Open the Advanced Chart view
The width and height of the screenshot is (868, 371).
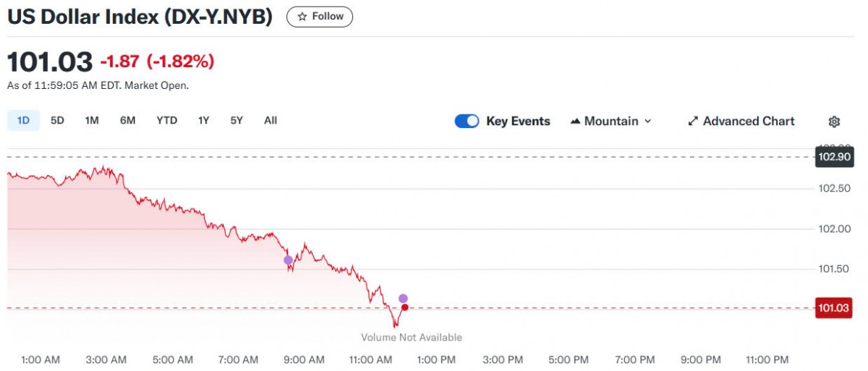(741, 121)
